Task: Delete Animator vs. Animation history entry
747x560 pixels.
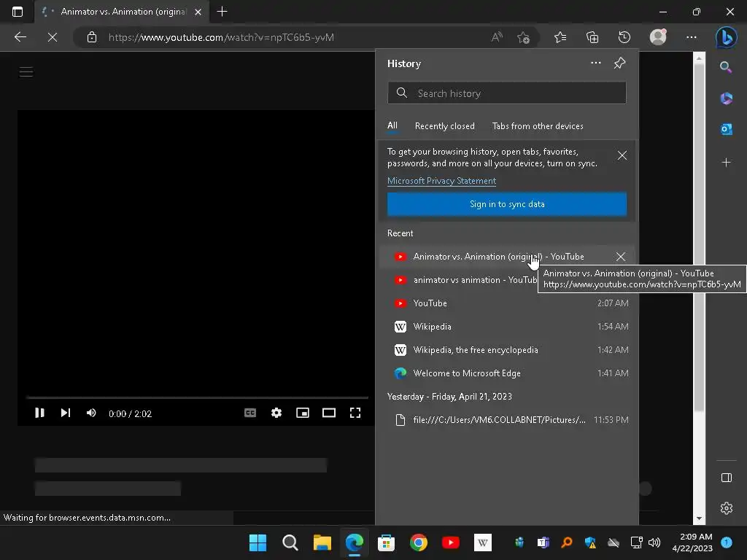Action: tap(620, 257)
